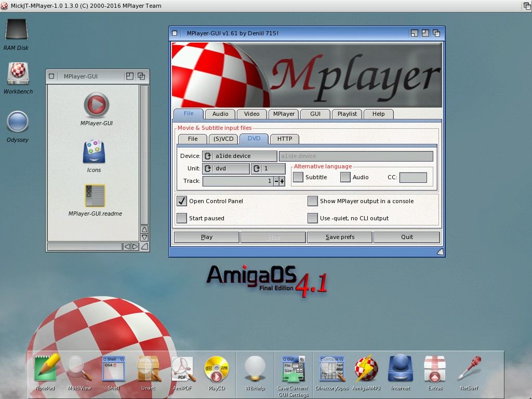Uncheck Open Control Panel checkbox
This screenshot has width=532, height=399.
coord(181,201)
